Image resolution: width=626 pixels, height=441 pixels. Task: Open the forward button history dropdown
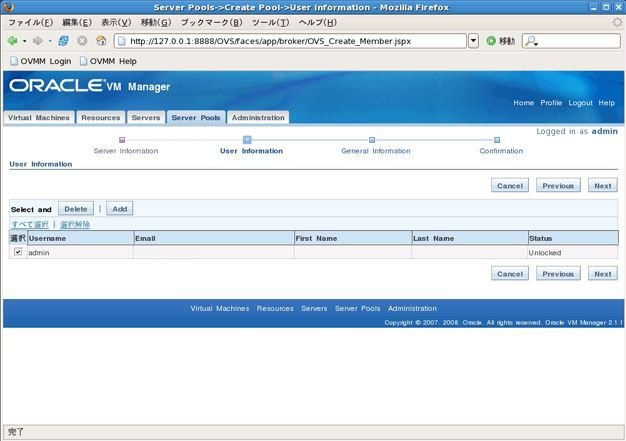tap(50, 41)
